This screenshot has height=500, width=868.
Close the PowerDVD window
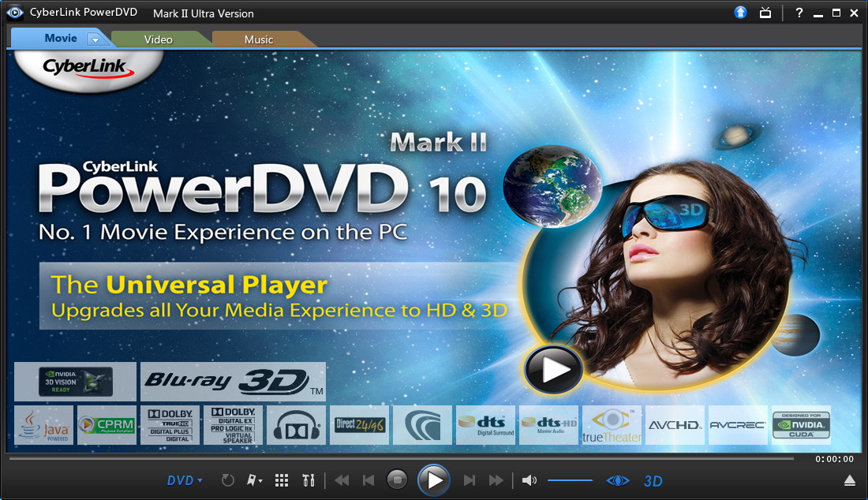point(854,13)
